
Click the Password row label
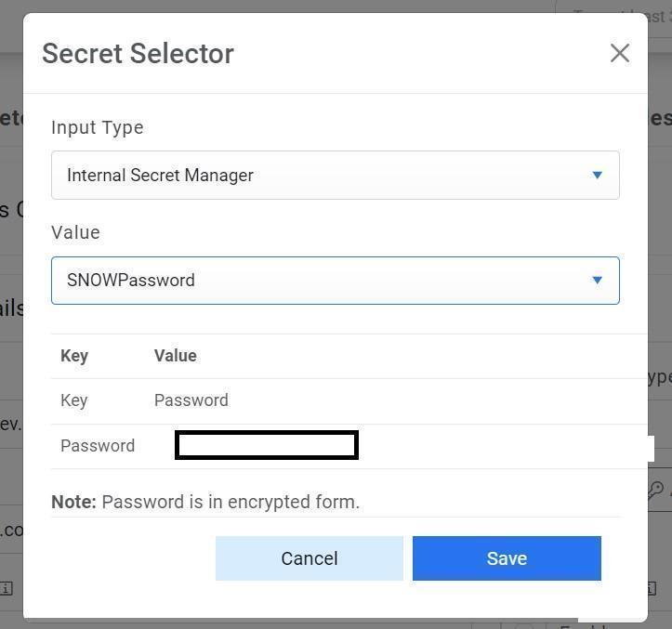(x=98, y=446)
